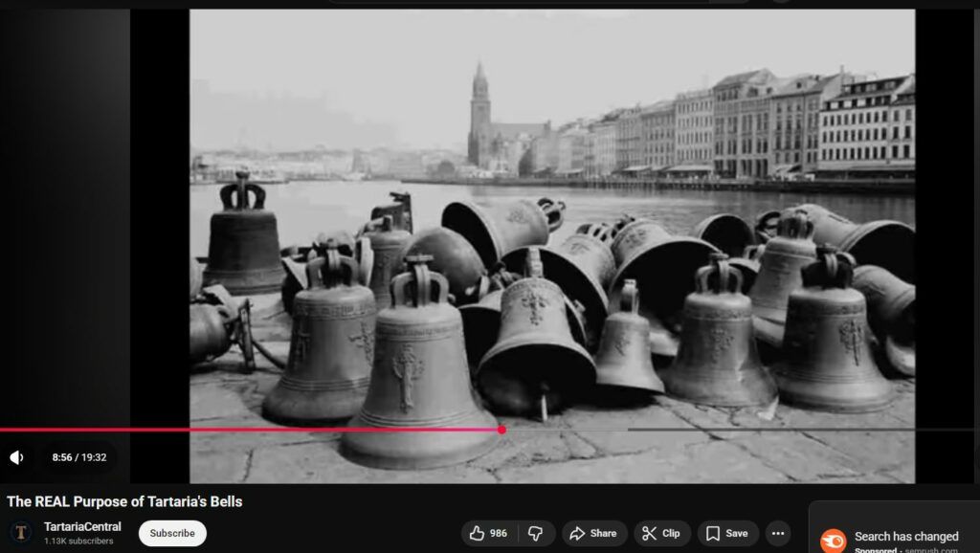The height and width of the screenshot is (553, 980).
Task: Share the Tartaria's Bells video
Action: [593, 533]
